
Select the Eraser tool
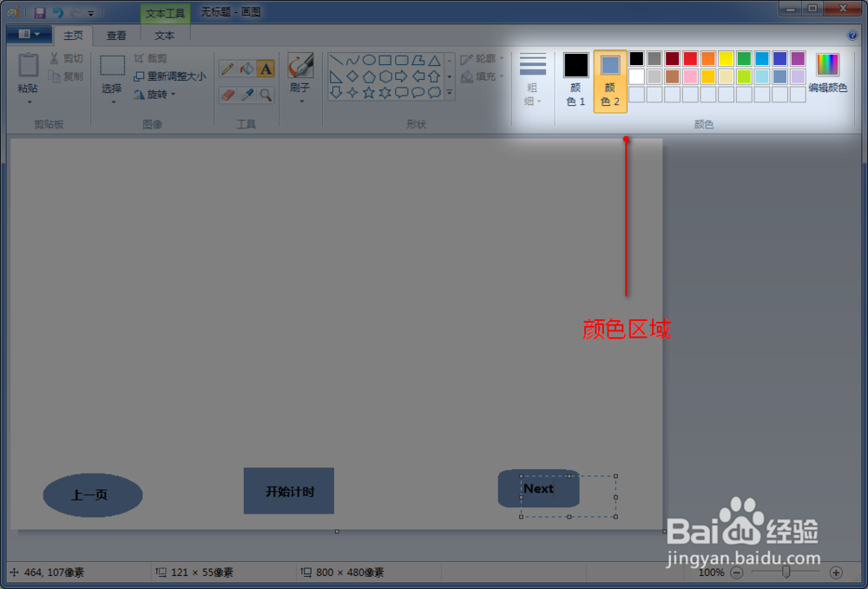coord(227,95)
